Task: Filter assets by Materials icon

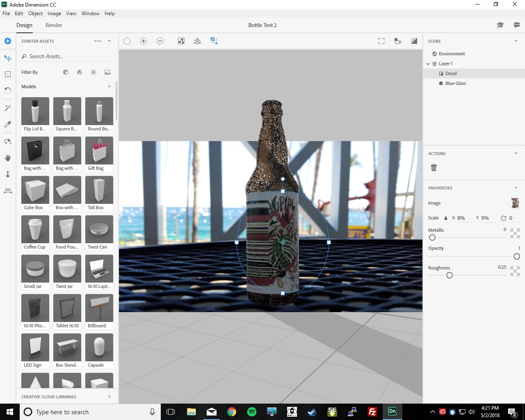Action: [x=80, y=72]
